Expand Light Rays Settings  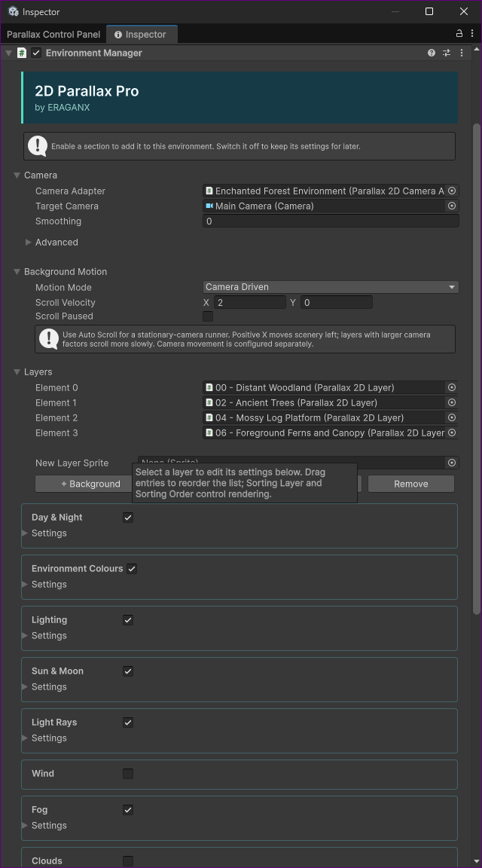[x=24, y=738]
